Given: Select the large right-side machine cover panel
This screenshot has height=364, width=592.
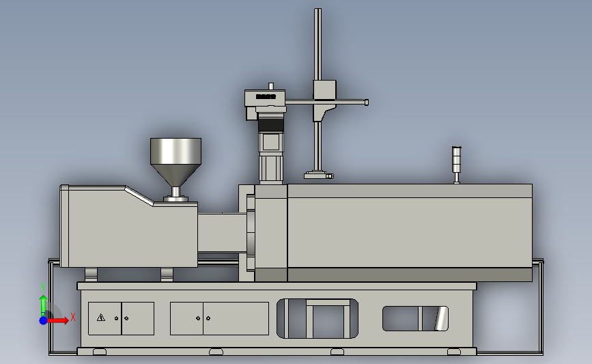Looking at the screenshot, I should 410,233.
